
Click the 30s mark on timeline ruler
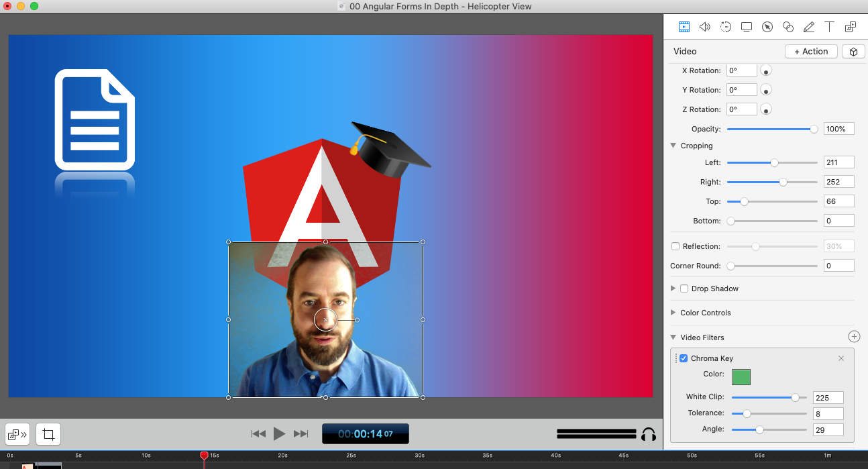click(419, 456)
